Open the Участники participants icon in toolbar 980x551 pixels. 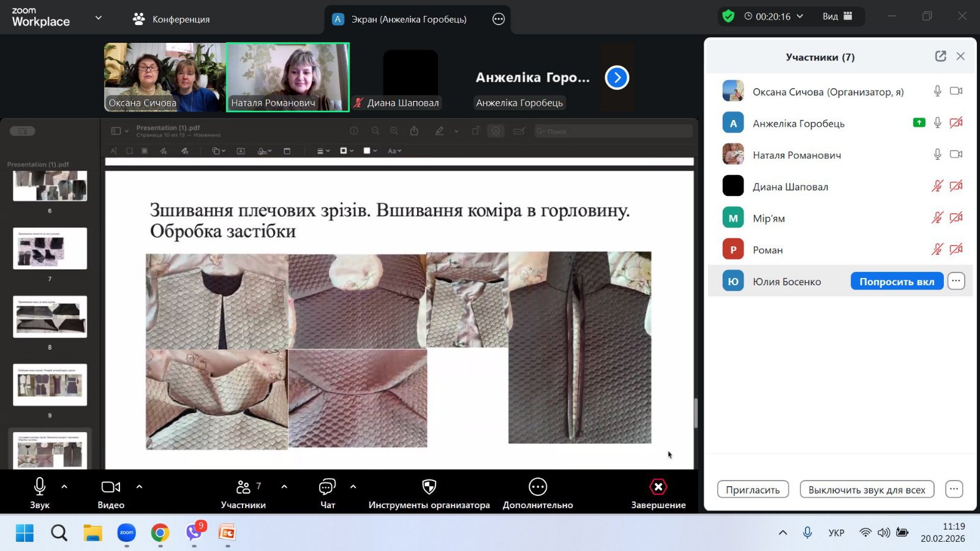[243, 487]
